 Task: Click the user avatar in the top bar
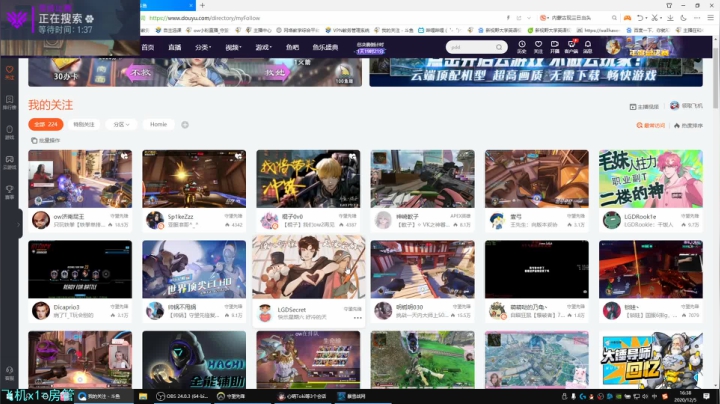(x=613, y=46)
